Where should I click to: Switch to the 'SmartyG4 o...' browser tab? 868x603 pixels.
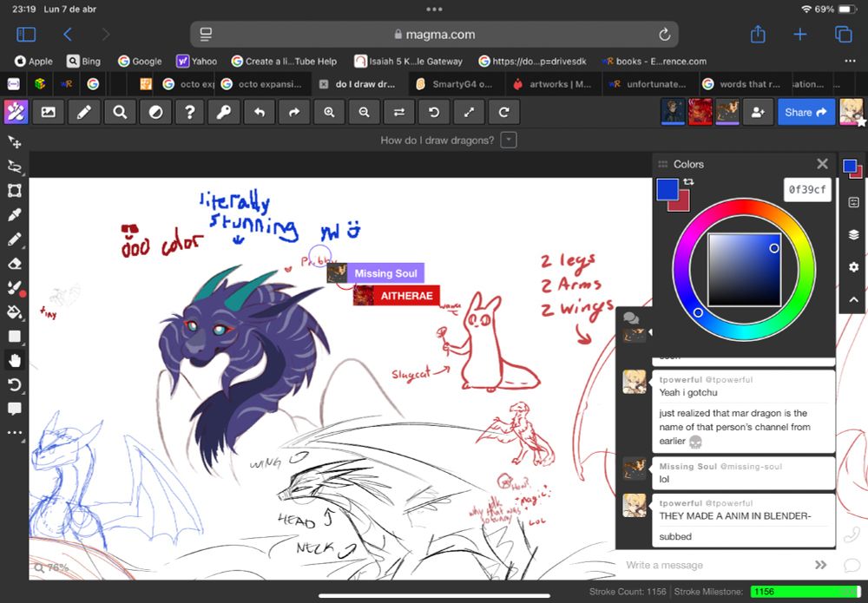coord(455,84)
